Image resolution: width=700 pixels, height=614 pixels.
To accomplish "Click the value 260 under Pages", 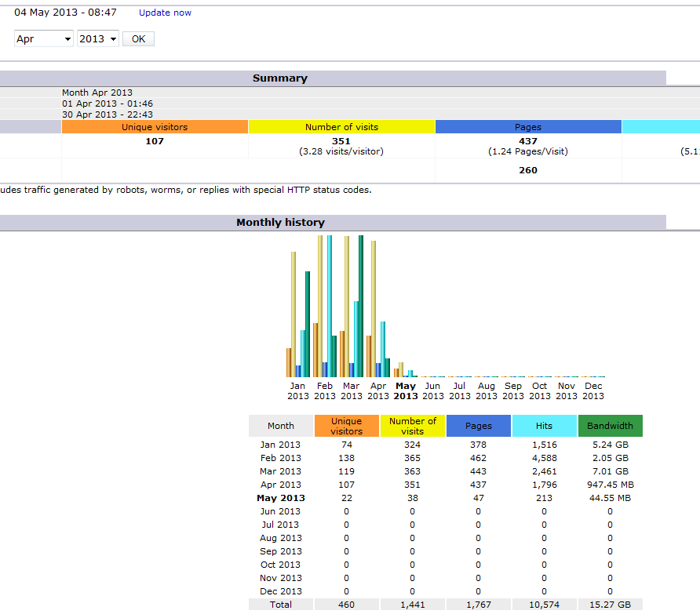I will pos(528,170).
